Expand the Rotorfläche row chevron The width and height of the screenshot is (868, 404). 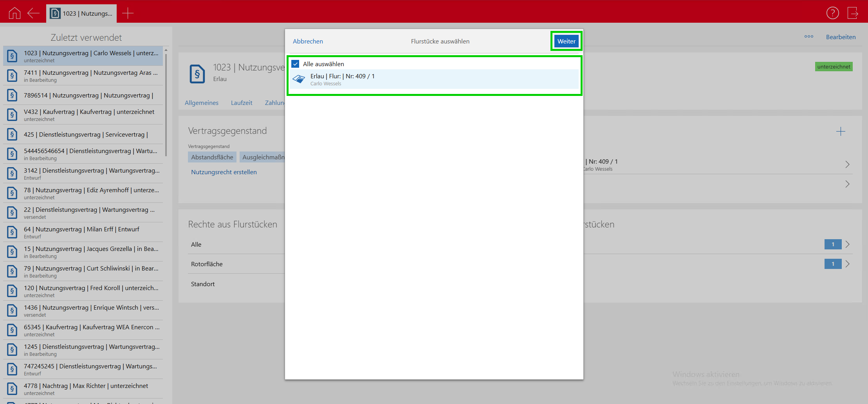[x=847, y=264]
